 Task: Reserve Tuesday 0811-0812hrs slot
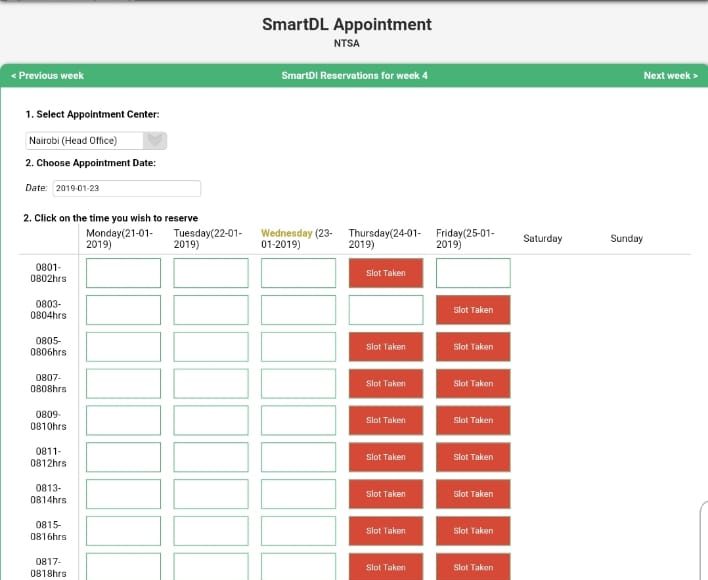[211, 457]
